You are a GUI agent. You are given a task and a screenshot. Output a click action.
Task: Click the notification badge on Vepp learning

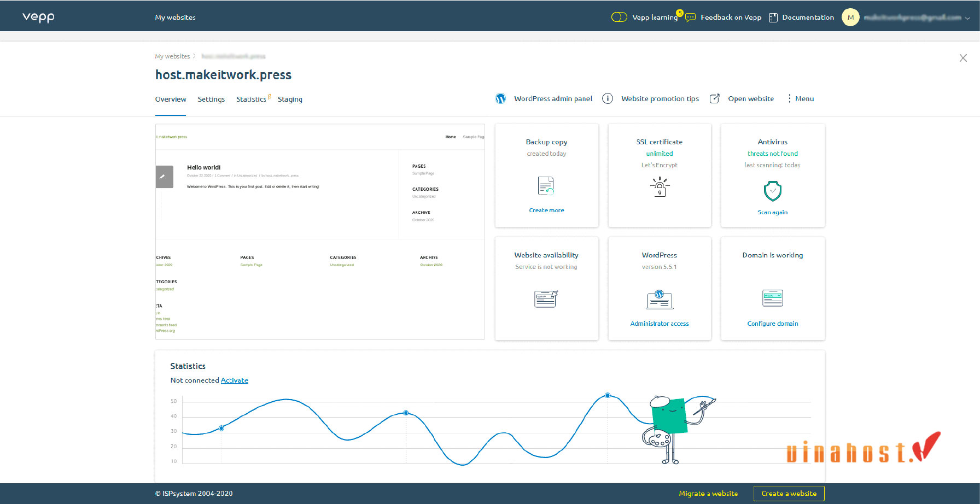(680, 13)
